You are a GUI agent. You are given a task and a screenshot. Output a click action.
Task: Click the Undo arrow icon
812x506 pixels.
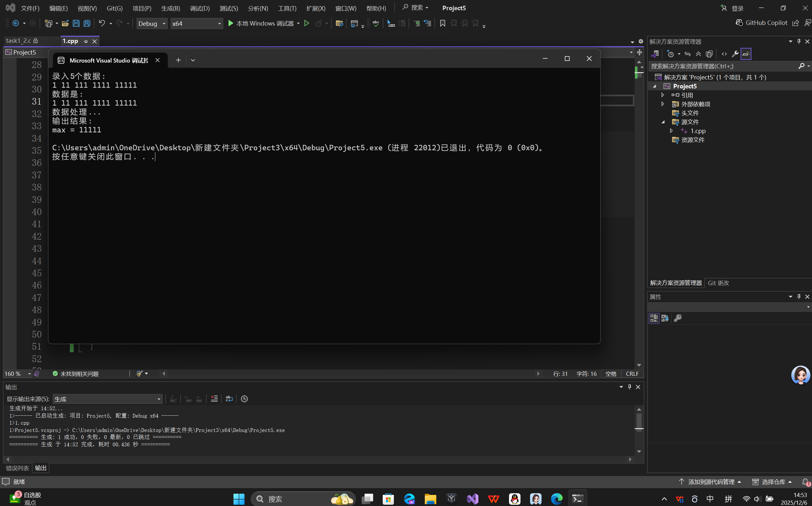coord(102,23)
